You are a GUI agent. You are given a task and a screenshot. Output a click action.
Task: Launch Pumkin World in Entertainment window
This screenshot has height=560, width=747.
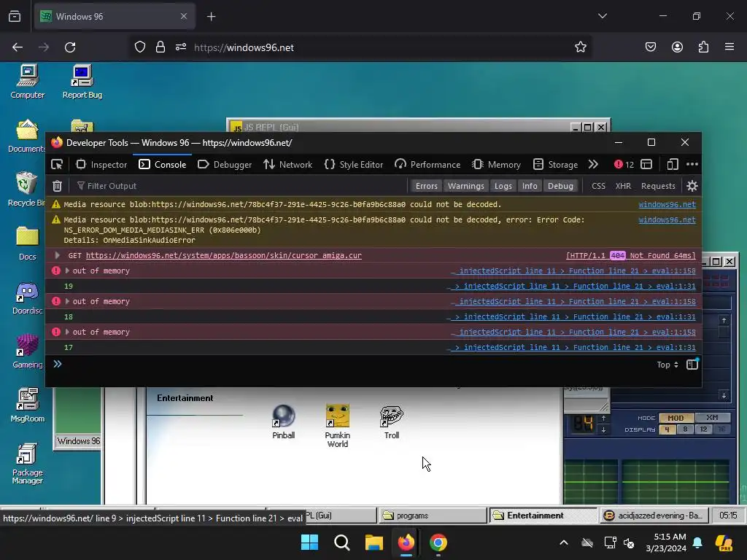[337, 426]
